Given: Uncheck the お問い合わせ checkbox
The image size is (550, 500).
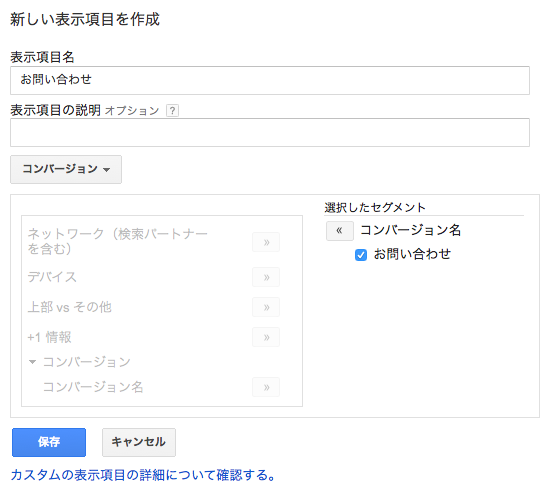Looking at the screenshot, I should tap(361, 255).
